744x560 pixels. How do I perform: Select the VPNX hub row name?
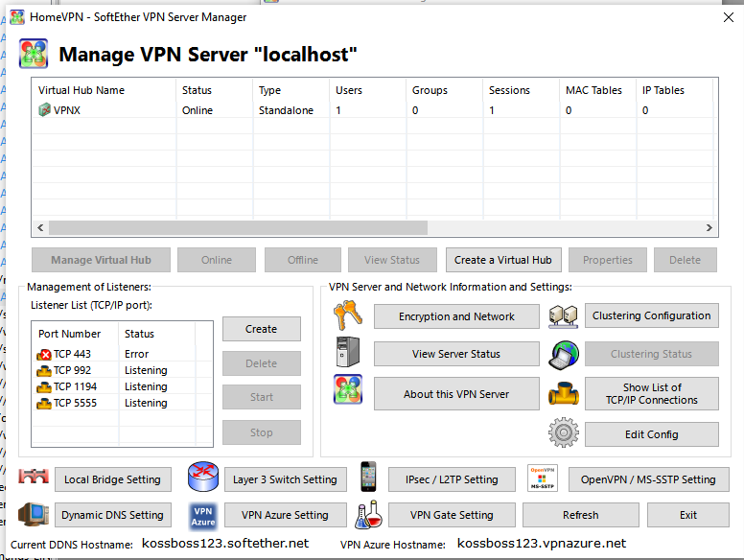pyautogui.click(x=67, y=110)
